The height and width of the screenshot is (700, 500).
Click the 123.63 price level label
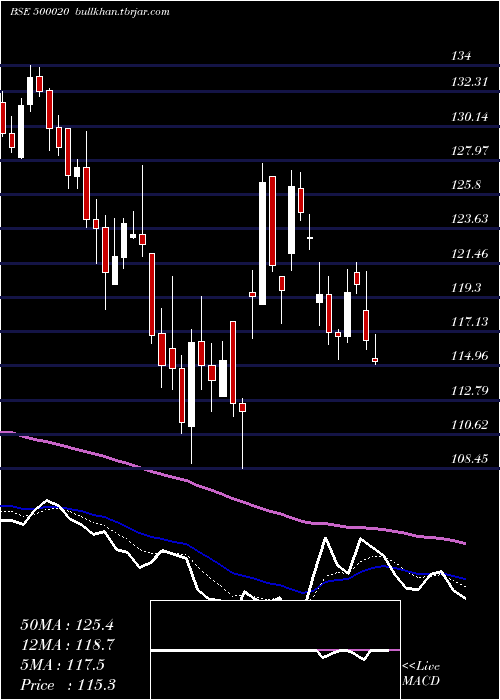(x=470, y=219)
